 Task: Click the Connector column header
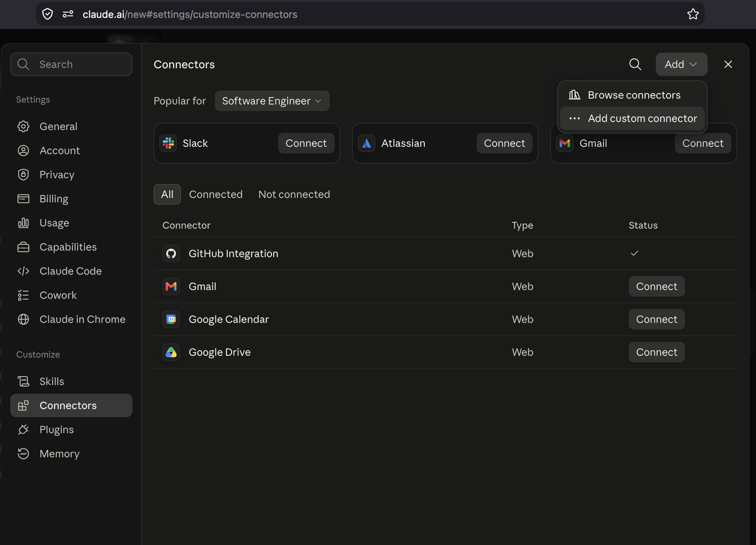tap(186, 225)
